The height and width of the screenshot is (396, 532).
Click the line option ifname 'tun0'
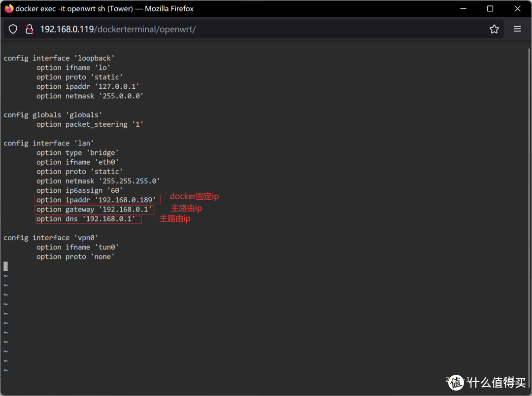point(77,247)
